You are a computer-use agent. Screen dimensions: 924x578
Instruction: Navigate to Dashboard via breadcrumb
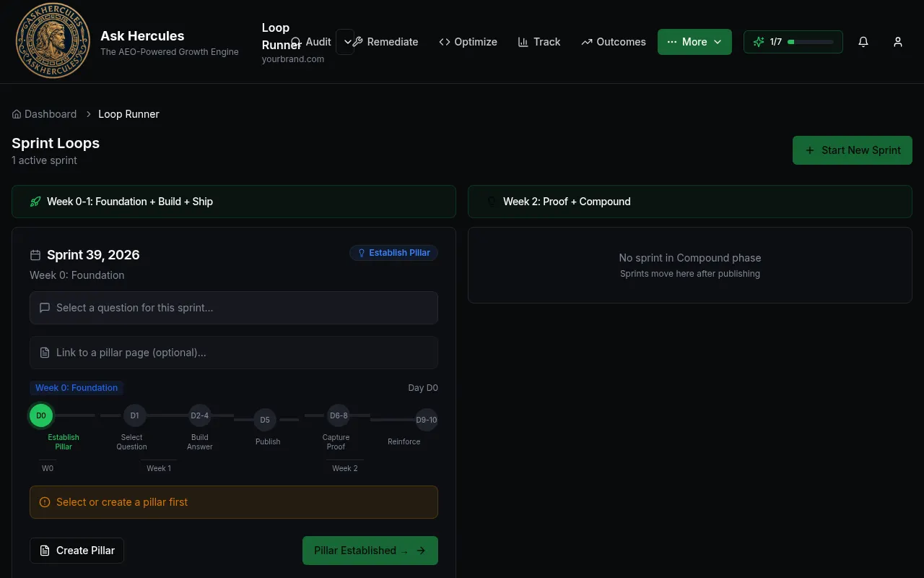point(44,114)
